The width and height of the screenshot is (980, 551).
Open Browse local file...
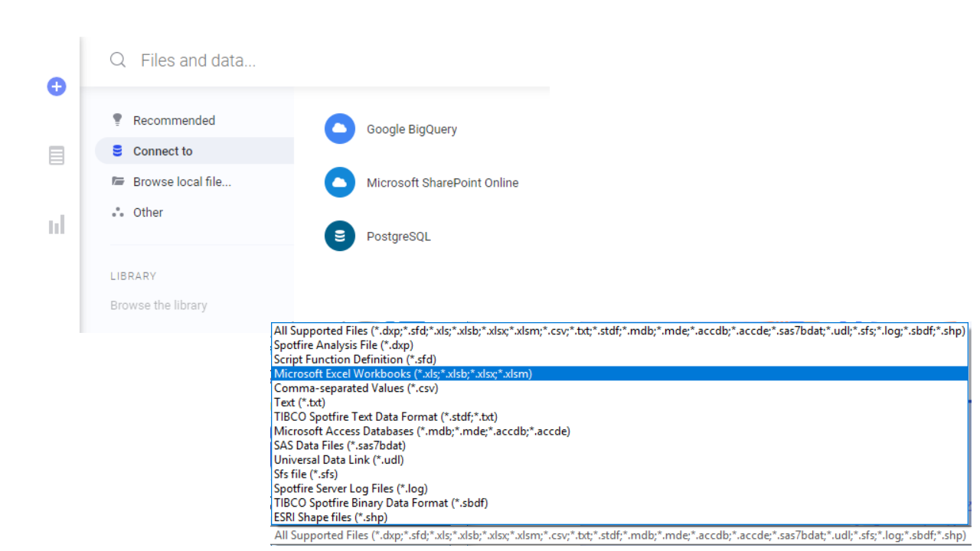[194, 181]
